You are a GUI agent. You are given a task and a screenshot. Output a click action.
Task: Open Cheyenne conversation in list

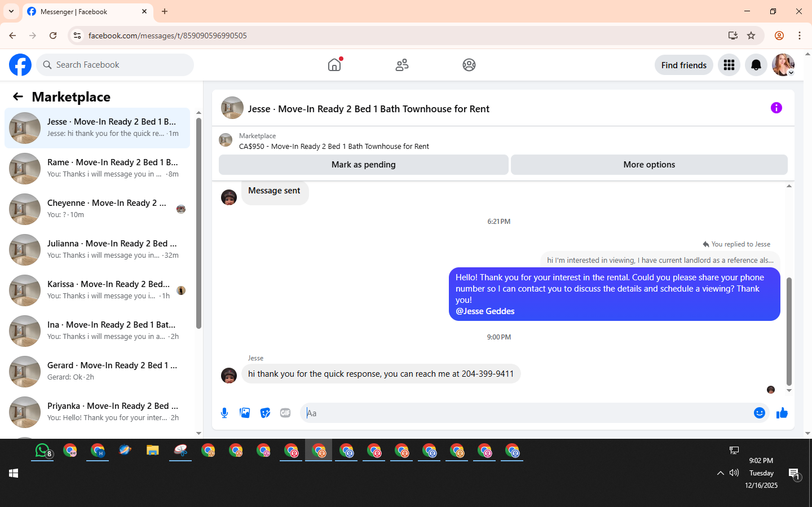[x=98, y=209]
